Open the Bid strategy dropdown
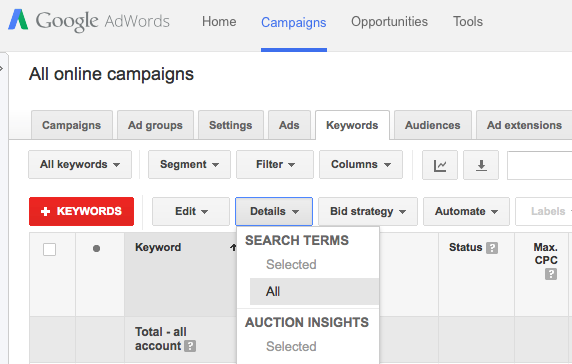 click(x=368, y=212)
